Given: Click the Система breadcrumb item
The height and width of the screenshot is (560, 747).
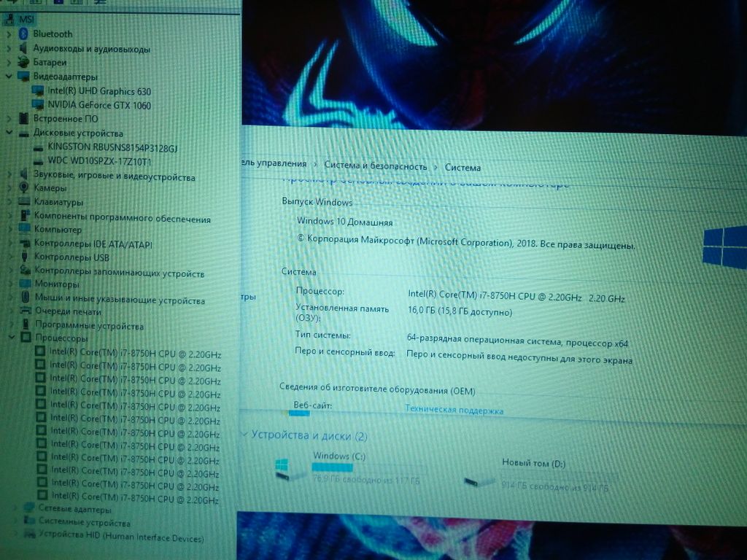Looking at the screenshot, I should click(462, 168).
